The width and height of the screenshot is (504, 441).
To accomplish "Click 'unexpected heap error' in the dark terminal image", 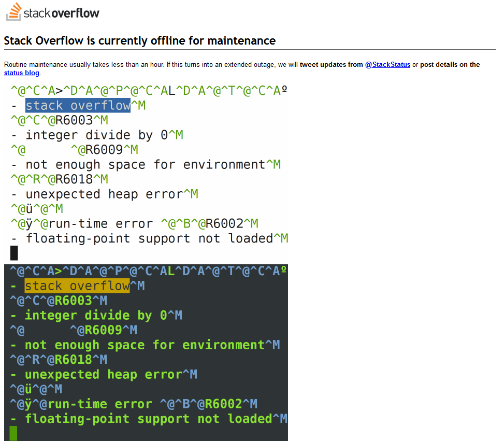I will coord(104,375).
